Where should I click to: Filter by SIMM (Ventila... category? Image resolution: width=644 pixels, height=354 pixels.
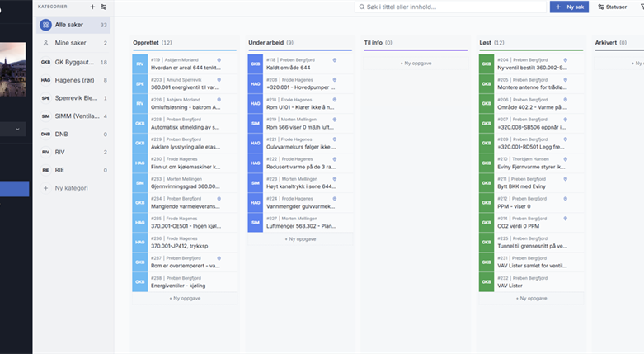[x=73, y=116]
